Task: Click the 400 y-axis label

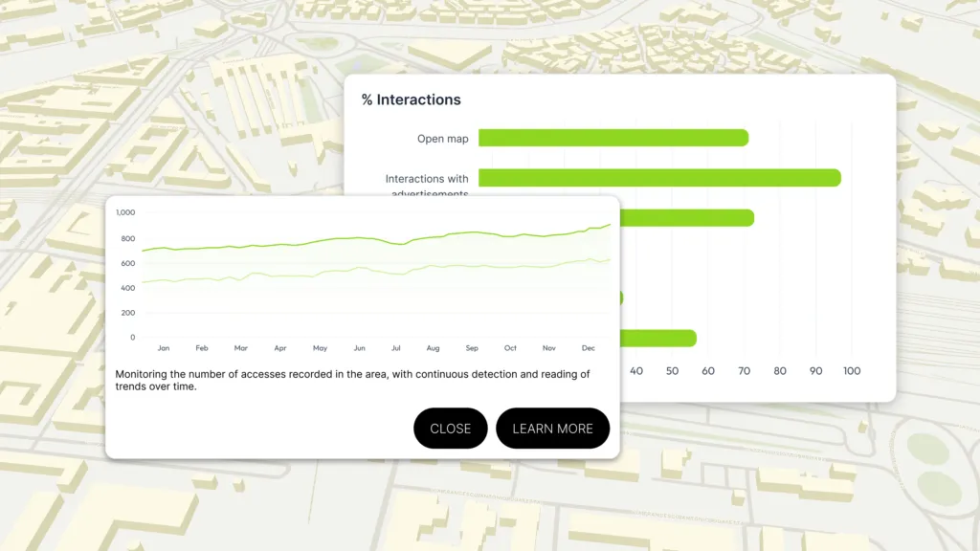Action: [127, 288]
